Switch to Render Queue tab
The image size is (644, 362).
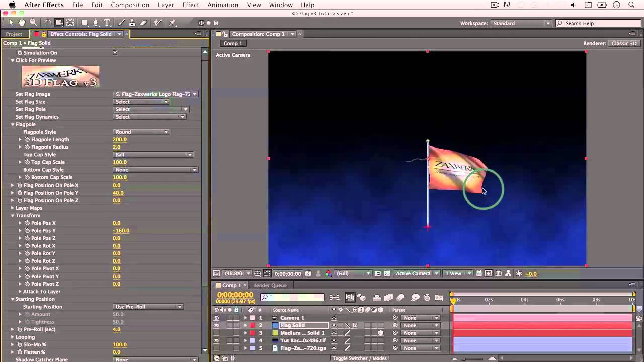click(270, 285)
